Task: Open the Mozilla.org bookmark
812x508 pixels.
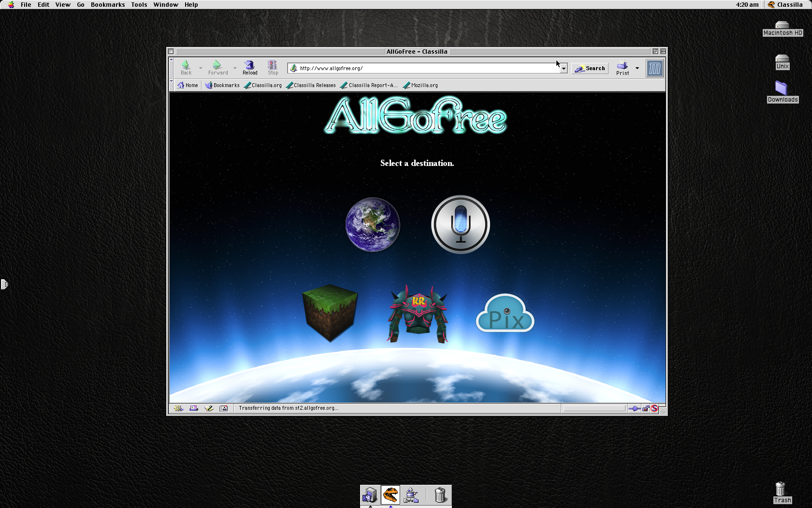Action: pyautogui.click(x=420, y=85)
